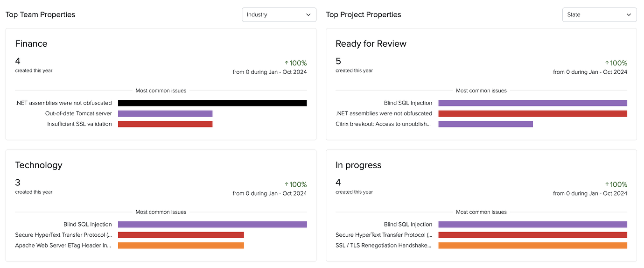
Task: Select Blind SQL Injection label in Technology card
Action: click(x=88, y=225)
